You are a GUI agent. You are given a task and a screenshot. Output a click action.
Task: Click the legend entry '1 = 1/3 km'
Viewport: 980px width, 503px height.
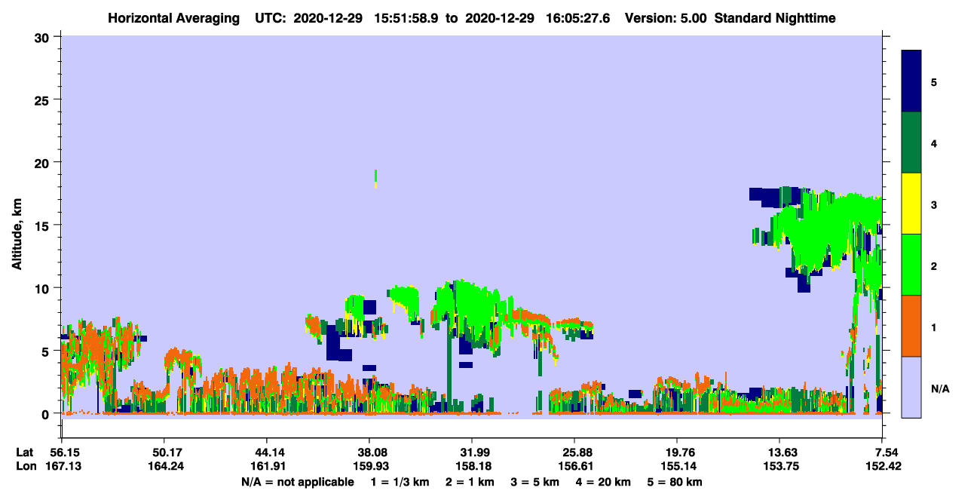point(400,482)
